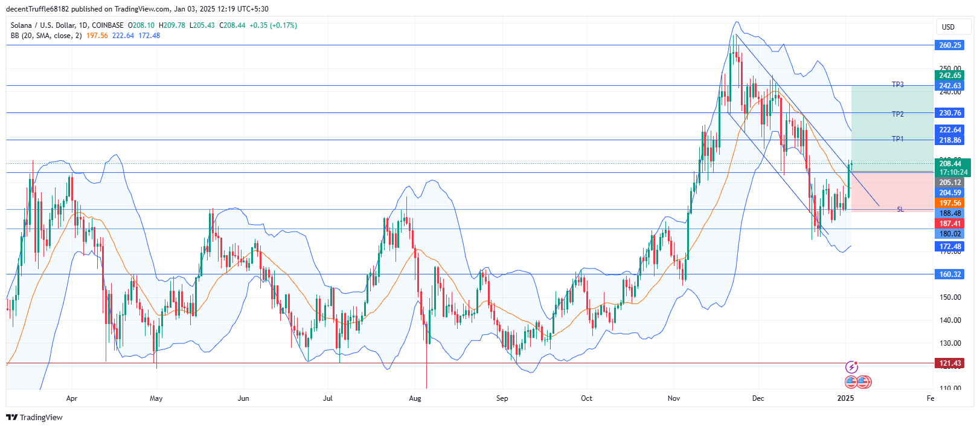Click the purple lightning event icon
This screenshot has width=980, height=428.
pos(851,367)
